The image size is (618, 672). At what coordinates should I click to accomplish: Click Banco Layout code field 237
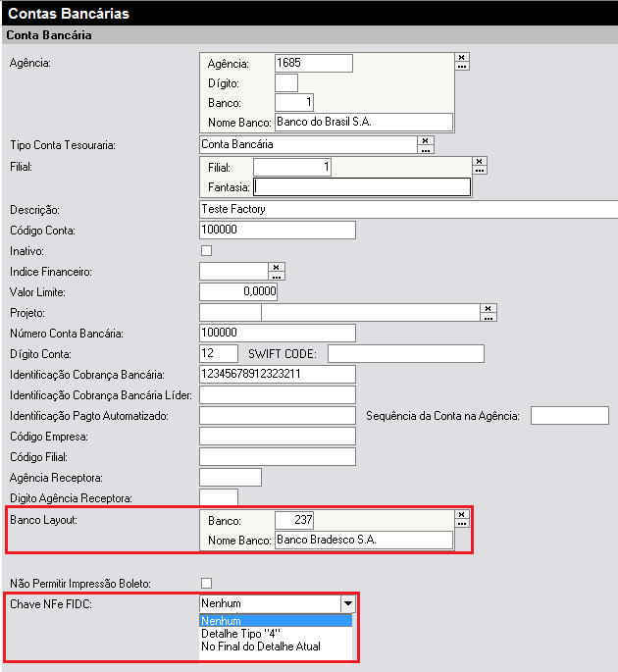pyautogui.click(x=294, y=520)
